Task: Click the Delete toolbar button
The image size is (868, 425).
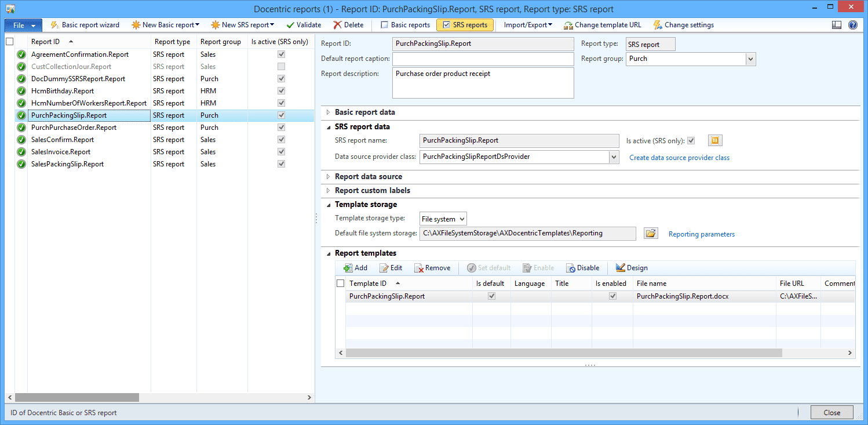Action: click(348, 25)
